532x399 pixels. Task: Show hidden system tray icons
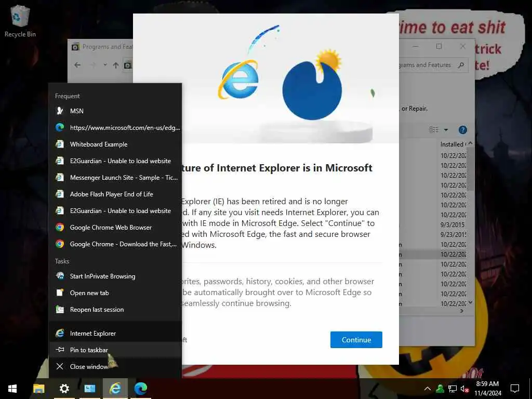pos(428,389)
